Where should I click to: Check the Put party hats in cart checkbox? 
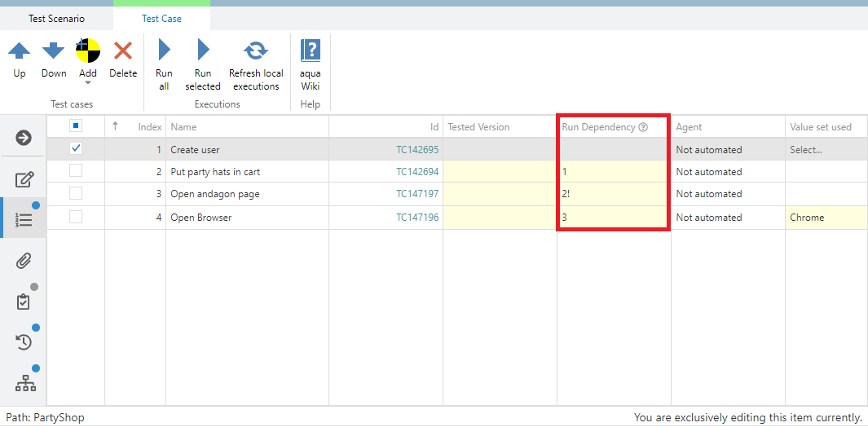coord(76,171)
